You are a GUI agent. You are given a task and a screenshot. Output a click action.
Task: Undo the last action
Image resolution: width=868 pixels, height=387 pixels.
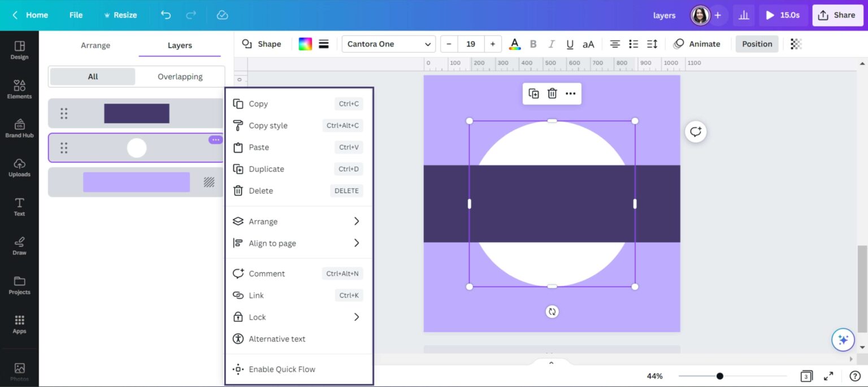[x=164, y=15]
